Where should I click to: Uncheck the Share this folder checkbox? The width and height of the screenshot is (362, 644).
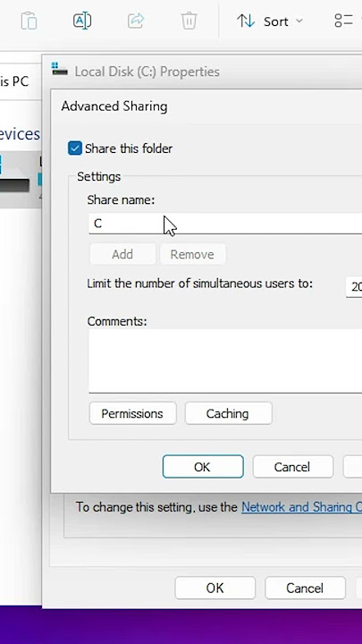[x=75, y=148]
